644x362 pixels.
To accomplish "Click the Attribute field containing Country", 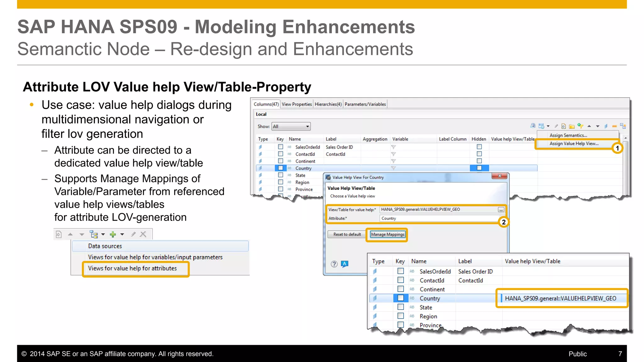I will pyautogui.click(x=439, y=218).
